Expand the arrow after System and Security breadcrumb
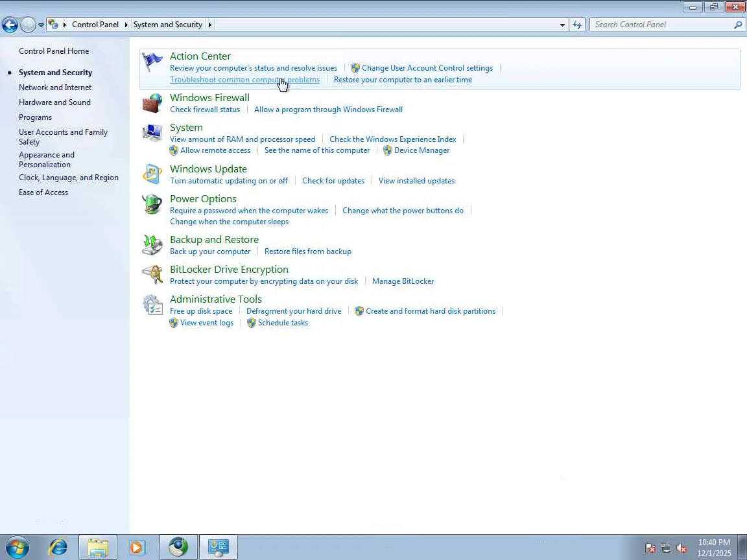 pos(209,25)
